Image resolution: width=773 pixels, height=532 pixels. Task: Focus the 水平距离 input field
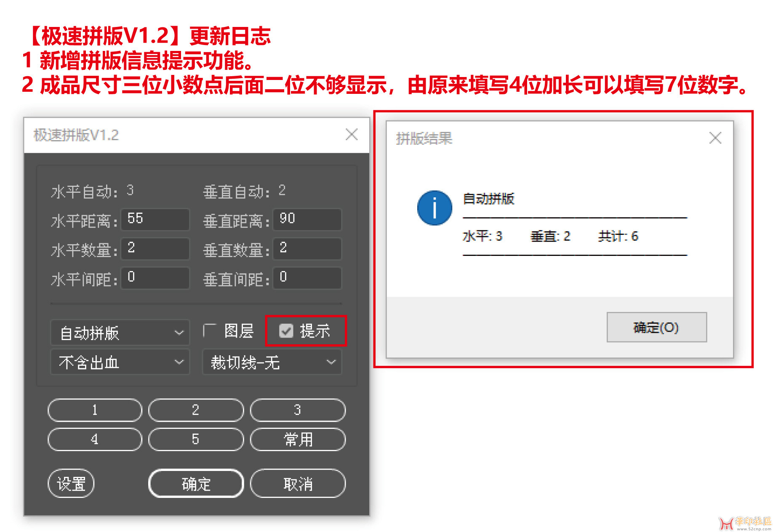(x=155, y=219)
